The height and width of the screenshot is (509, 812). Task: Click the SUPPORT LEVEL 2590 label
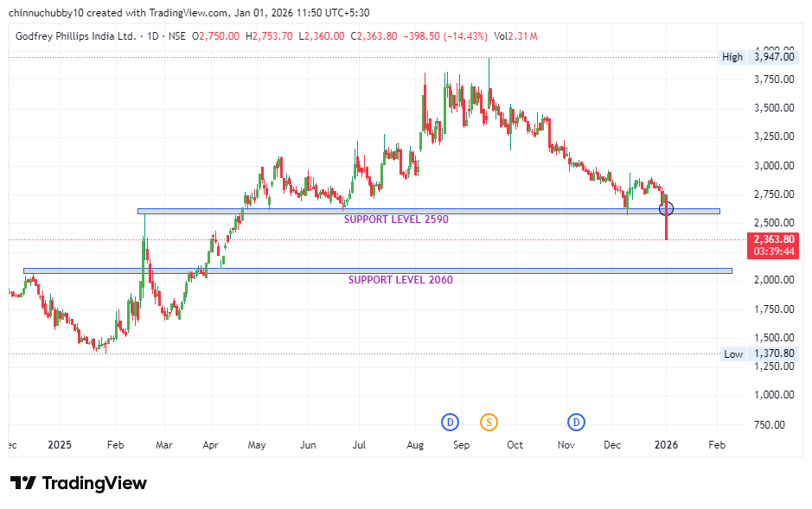tap(396, 220)
